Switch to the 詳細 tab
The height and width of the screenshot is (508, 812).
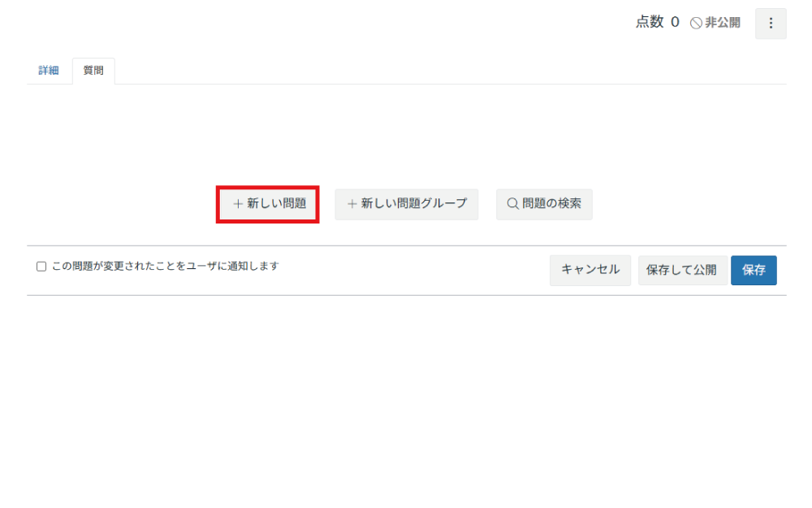click(x=49, y=71)
